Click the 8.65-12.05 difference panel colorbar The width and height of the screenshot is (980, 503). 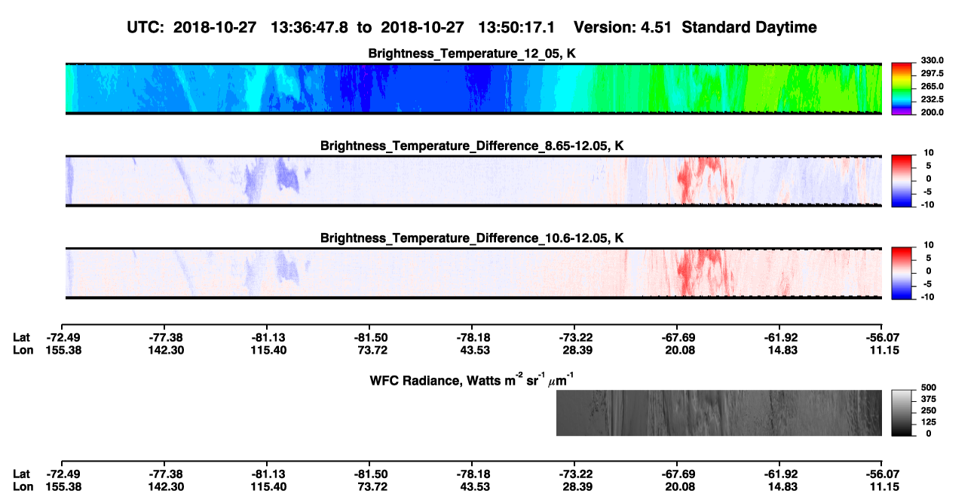[x=902, y=179]
